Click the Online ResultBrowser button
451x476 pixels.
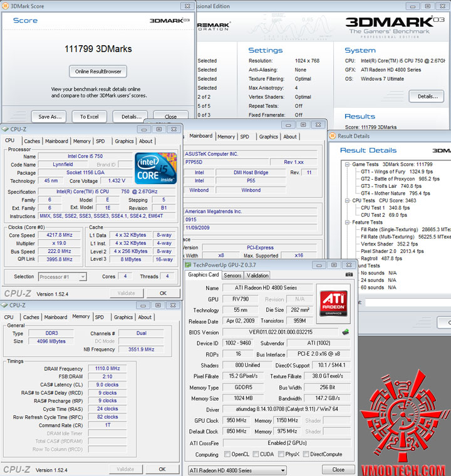98,71
